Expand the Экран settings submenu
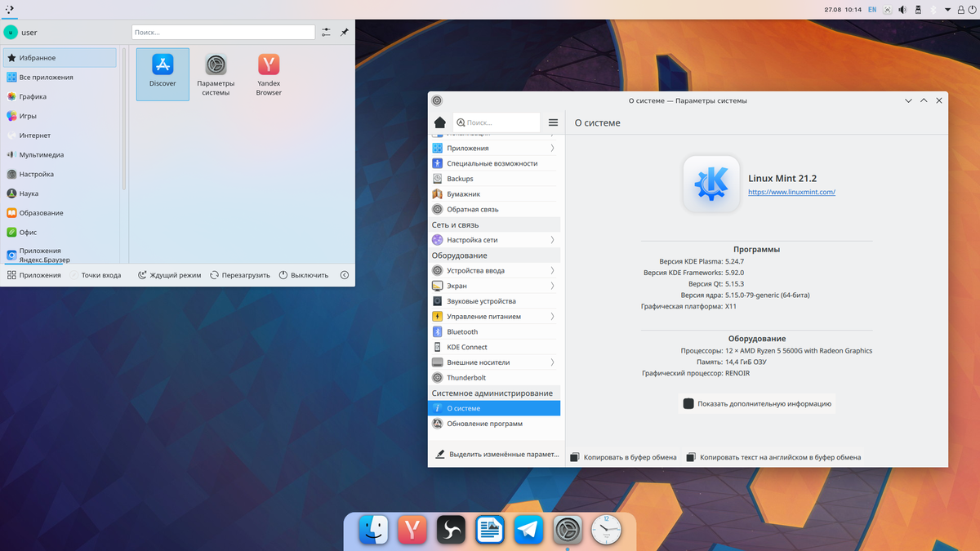The height and width of the screenshot is (551, 980). pos(552,286)
